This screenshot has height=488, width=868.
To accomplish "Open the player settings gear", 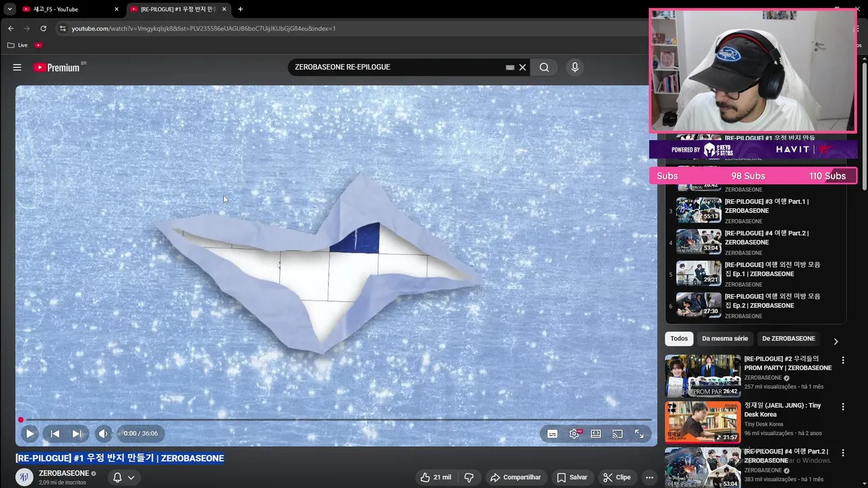I will point(574,434).
